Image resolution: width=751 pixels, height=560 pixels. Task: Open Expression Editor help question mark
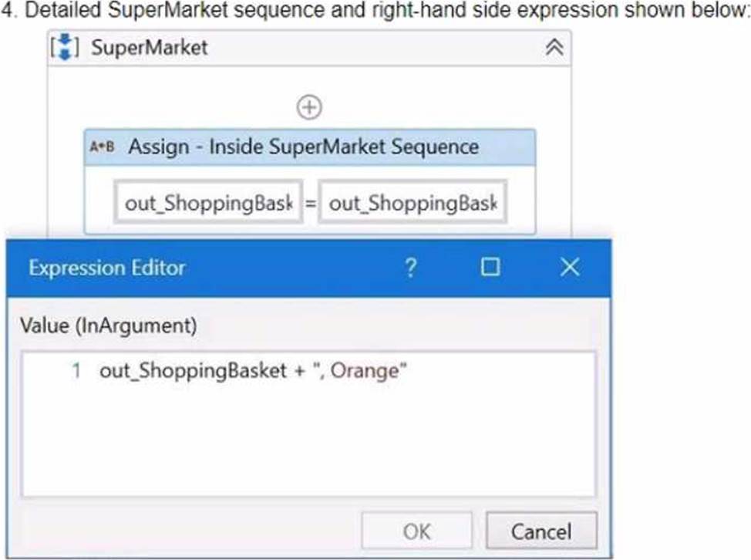410,268
